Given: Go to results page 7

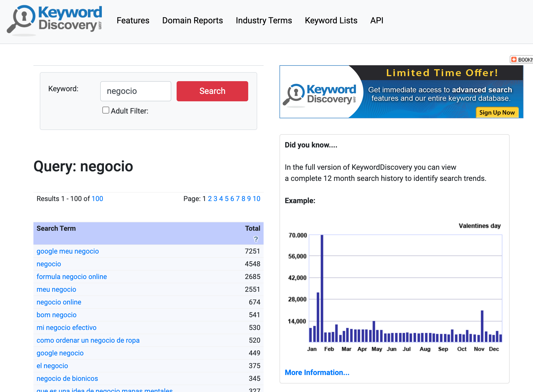Looking at the screenshot, I should [x=238, y=199].
